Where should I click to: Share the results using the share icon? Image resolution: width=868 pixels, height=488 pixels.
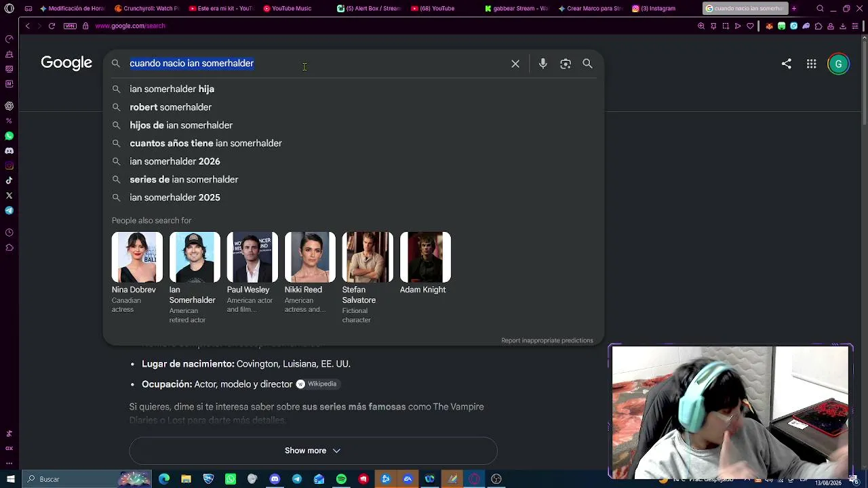pyautogui.click(x=787, y=64)
